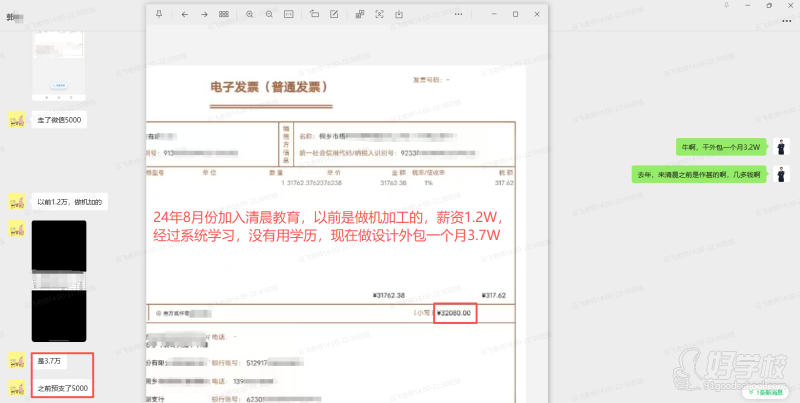Extract text with the OCR scan icon
Viewport: 800px width, 403px height.
click(x=379, y=14)
